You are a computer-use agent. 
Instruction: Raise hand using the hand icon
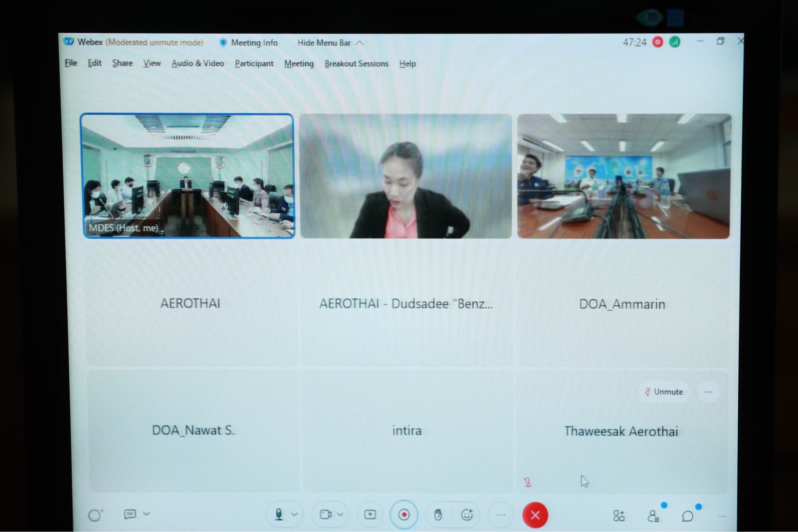[x=438, y=515]
